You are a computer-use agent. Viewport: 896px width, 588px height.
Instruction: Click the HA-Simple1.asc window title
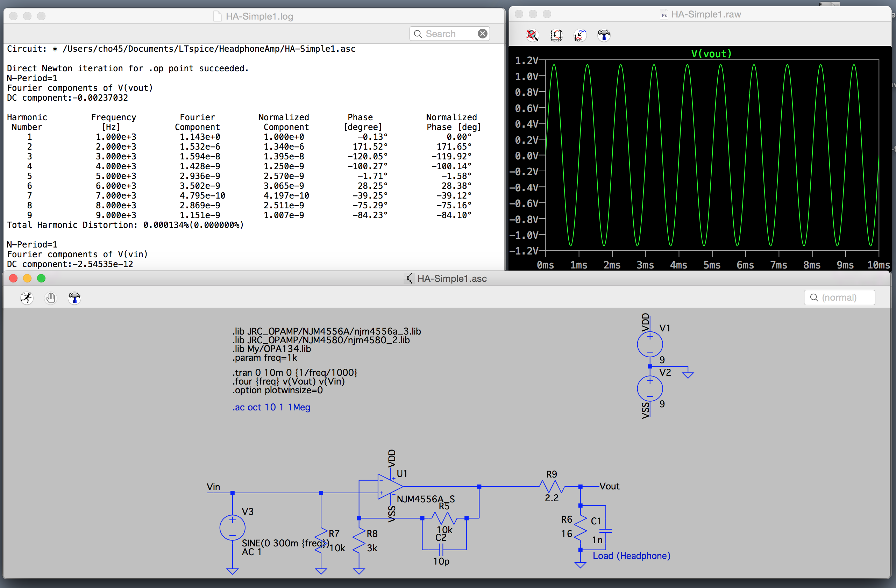point(451,278)
